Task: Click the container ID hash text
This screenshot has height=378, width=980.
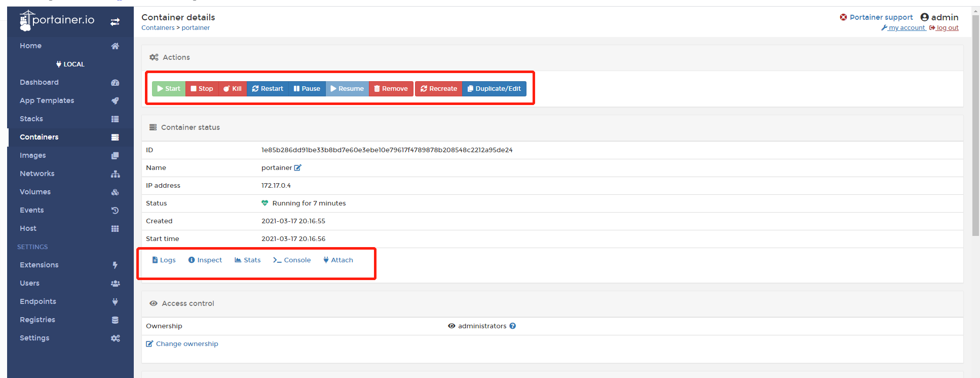Action: [x=387, y=150]
